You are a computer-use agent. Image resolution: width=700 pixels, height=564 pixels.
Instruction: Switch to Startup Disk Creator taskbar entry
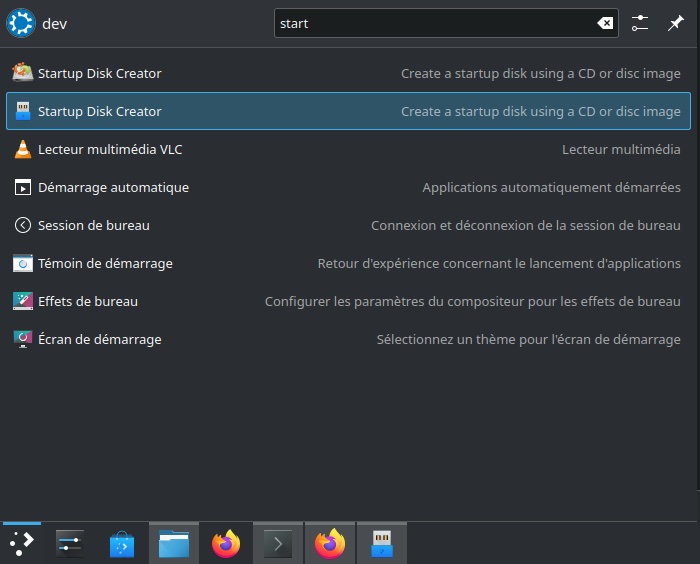[x=382, y=543]
